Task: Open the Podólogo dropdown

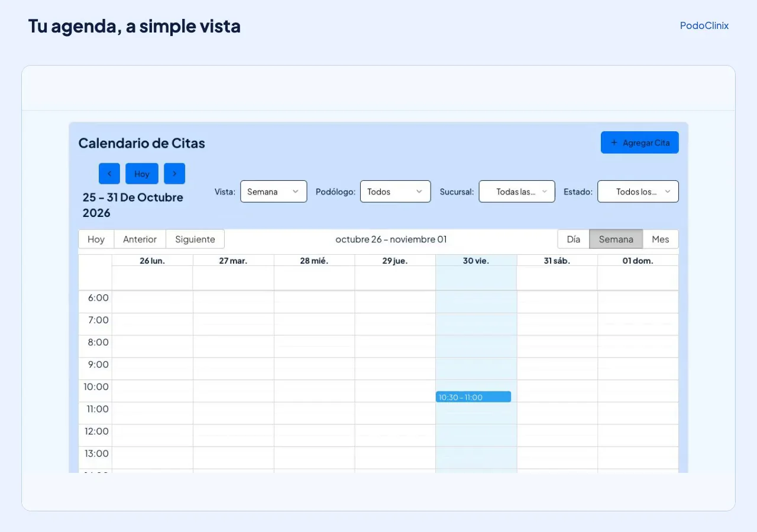Action: click(x=396, y=192)
